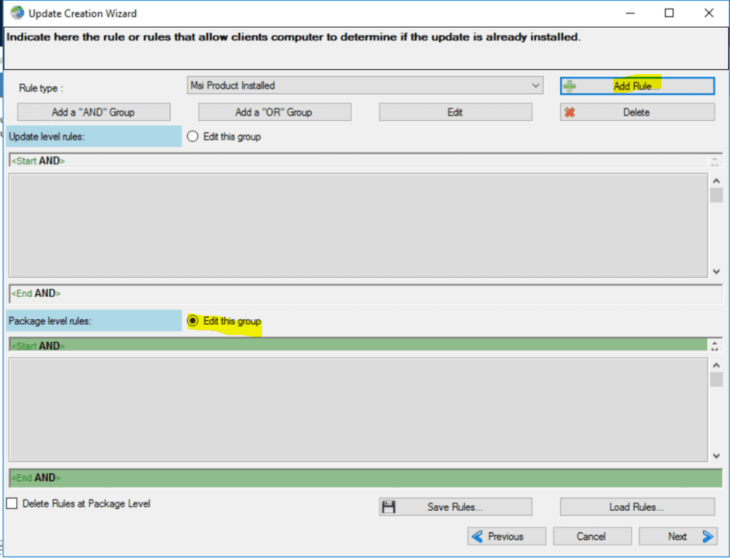Click the up spinner beside Start AND bar
730x560 pixels.
pos(715,157)
